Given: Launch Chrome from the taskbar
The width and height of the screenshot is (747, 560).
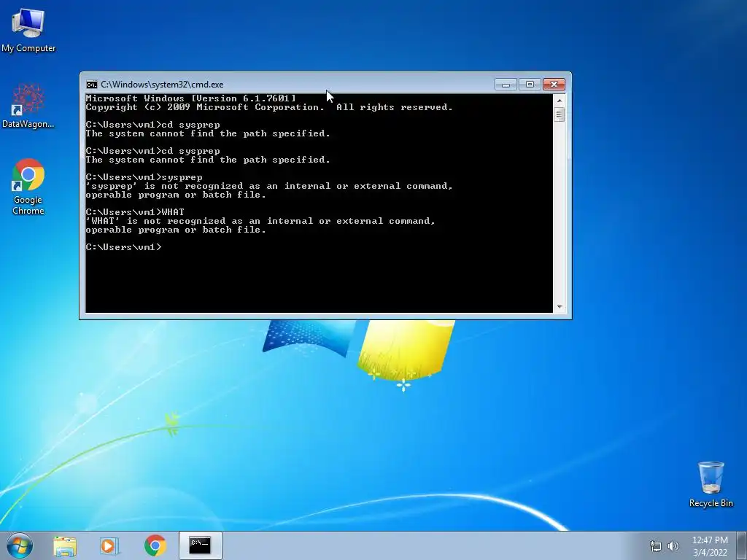Looking at the screenshot, I should click(155, 546).
